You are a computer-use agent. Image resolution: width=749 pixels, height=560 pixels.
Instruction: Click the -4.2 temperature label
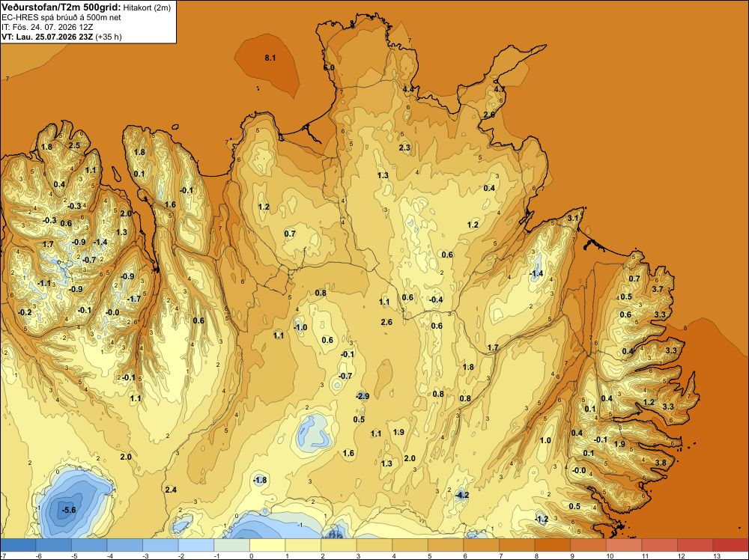(x=462, y=495)
